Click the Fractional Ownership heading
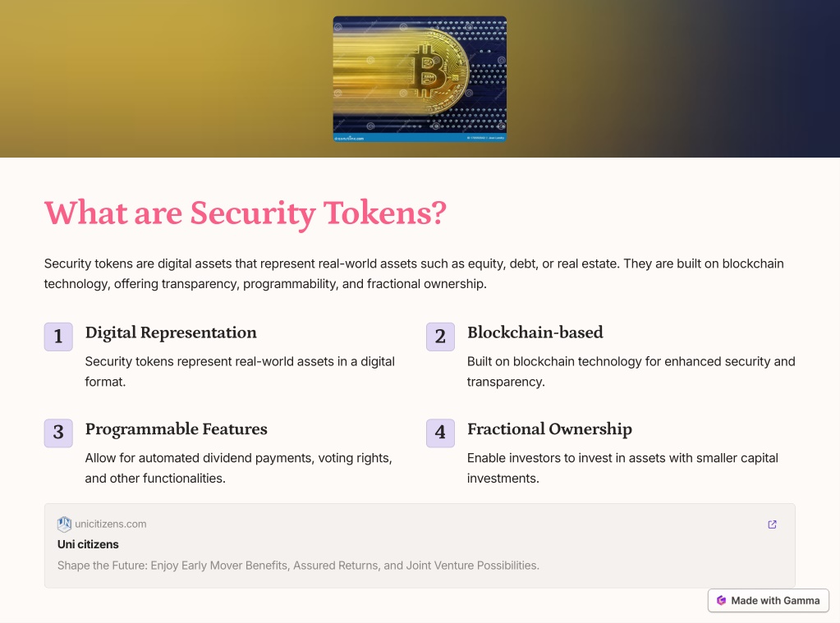This screenshot has width=840, height=623. (549, 429)
